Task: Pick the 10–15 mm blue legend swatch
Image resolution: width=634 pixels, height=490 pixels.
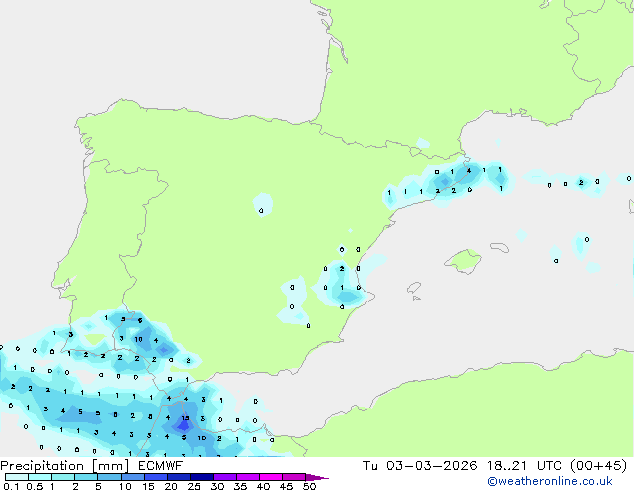Action: coord(133,477)
